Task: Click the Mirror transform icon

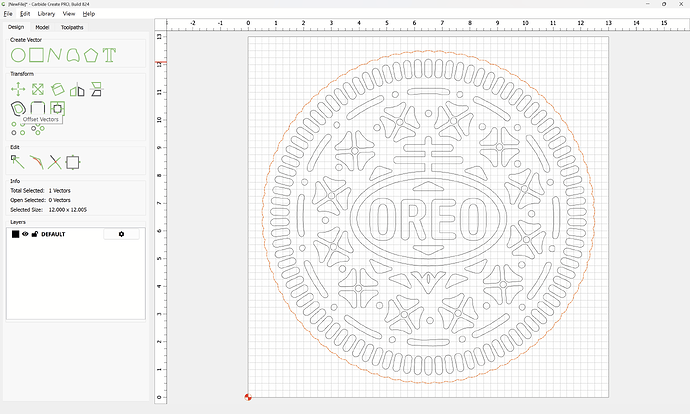Action: 78,90
